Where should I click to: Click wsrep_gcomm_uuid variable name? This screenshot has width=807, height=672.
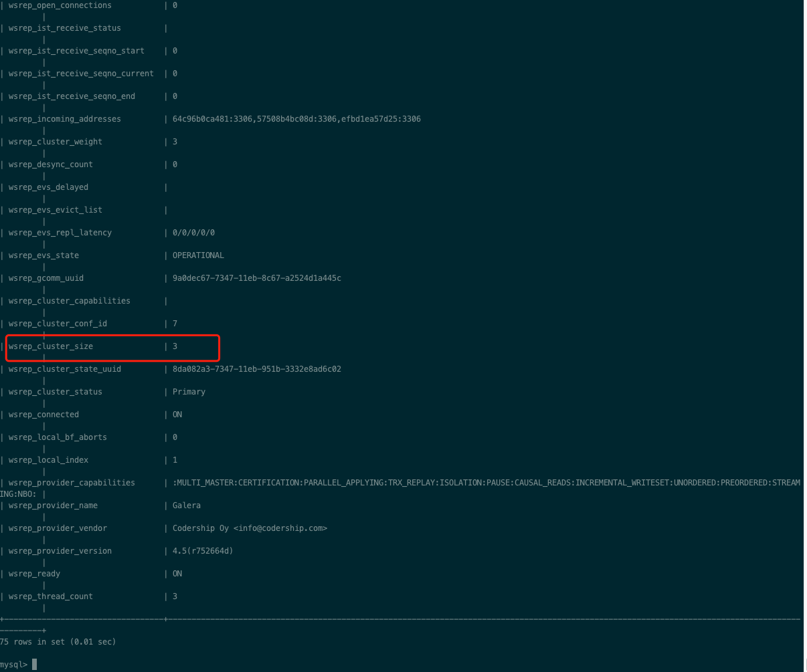[x=46, y=278]
